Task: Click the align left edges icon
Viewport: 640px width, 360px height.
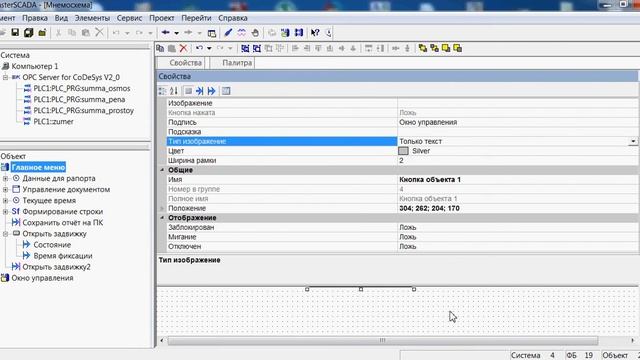Action: point(295,48)
